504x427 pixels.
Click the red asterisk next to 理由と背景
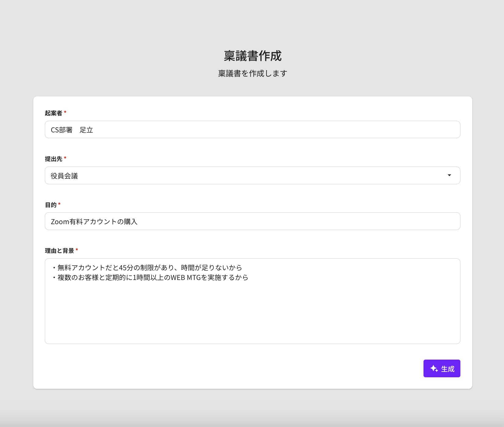click(77, 250)
